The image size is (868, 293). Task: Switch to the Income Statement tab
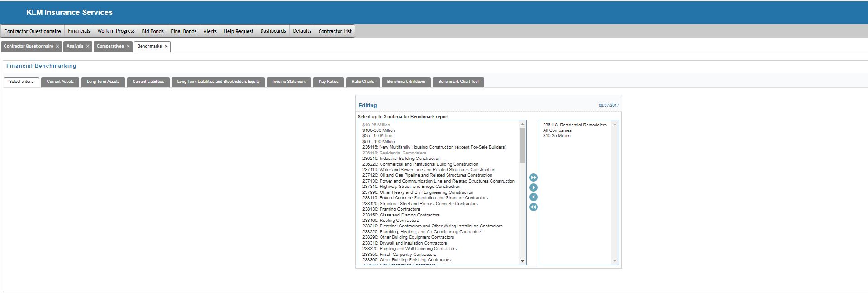(x=289, y=82)
